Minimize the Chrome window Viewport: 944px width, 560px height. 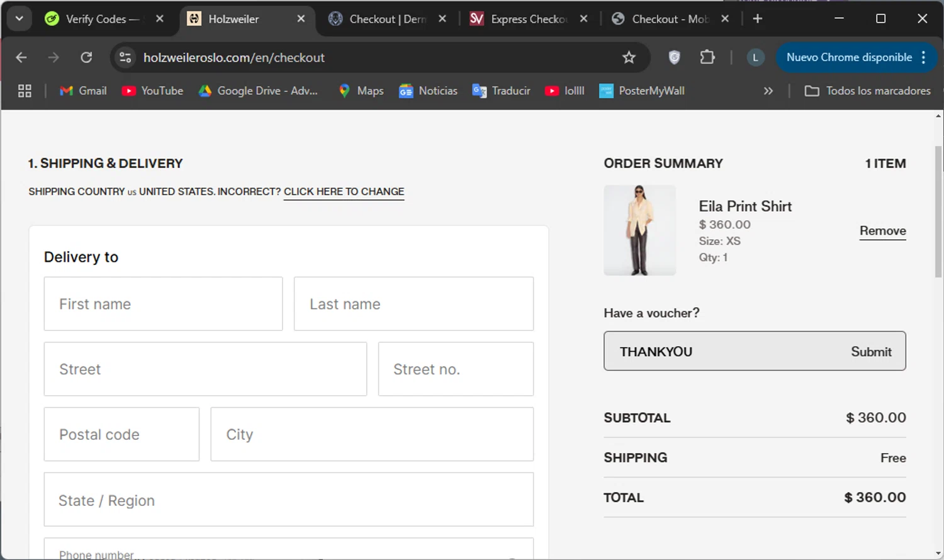tap(839, 19)
